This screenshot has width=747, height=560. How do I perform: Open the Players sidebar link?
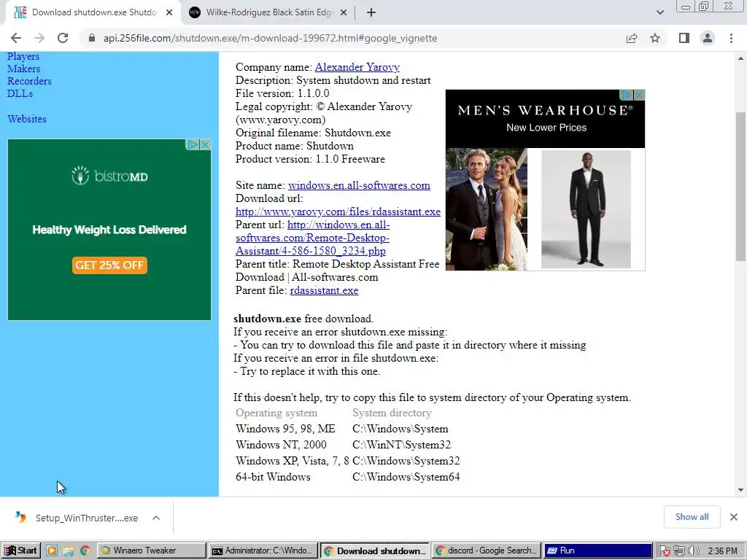(23, 56)
